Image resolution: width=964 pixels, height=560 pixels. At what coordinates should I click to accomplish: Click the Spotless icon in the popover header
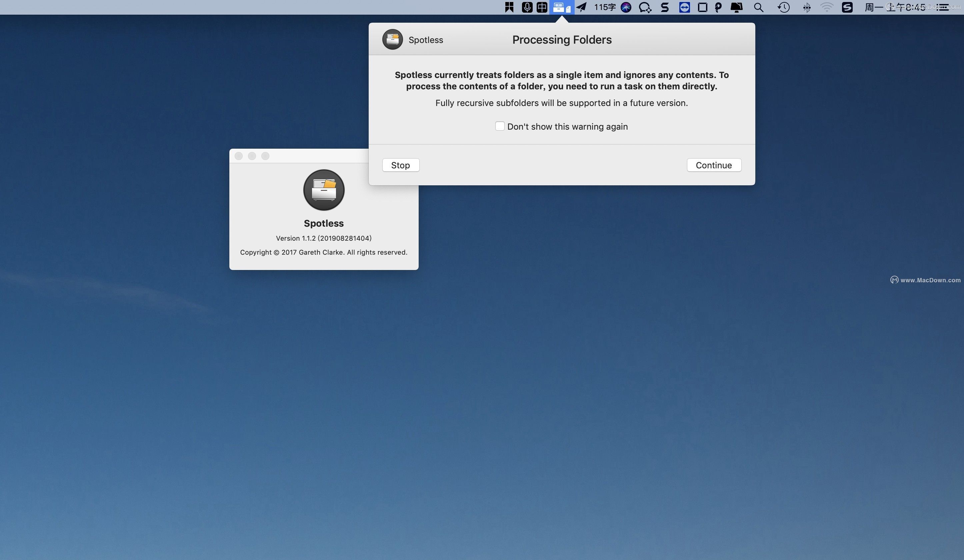392,39
